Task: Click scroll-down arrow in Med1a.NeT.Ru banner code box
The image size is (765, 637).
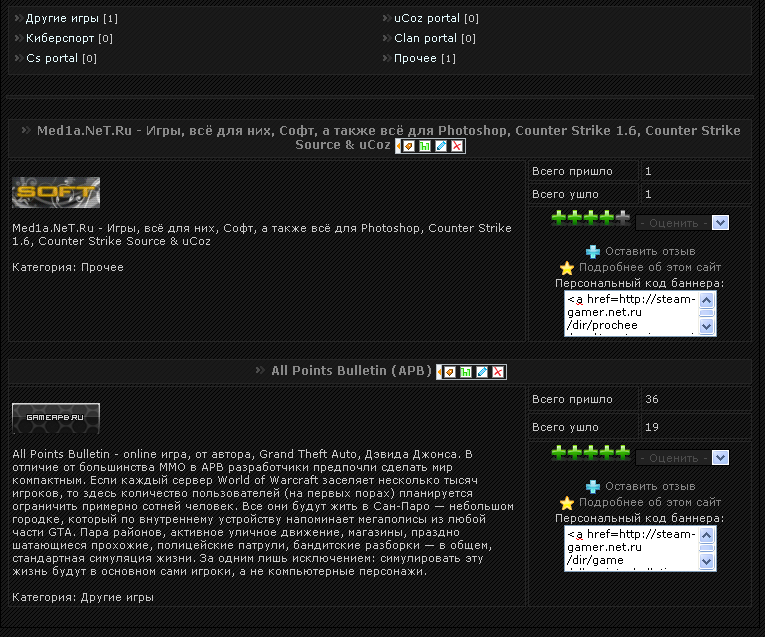Action: [x=707, y=327]
